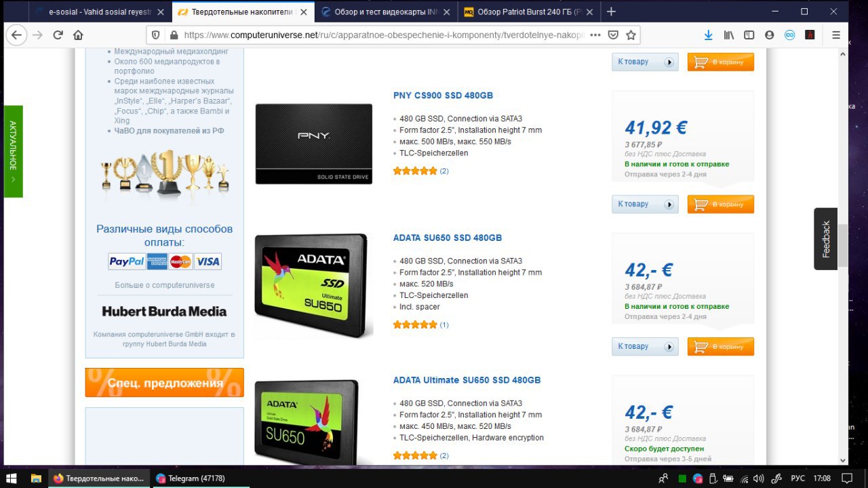The width and height of the screenshot is (868, 488).
Task: Open the Firefox account avatar icon
Action: coord(770,35)
